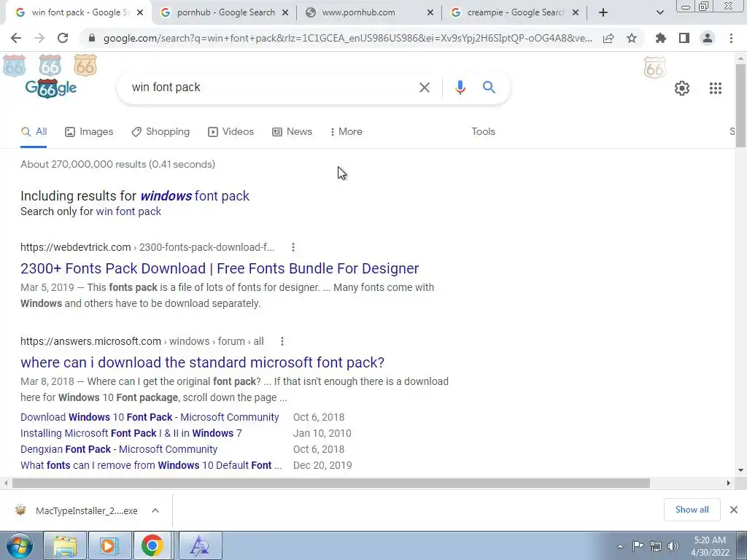Open options for webdevtrick.com result
This screenshot has width=747, height=560.
293,247
